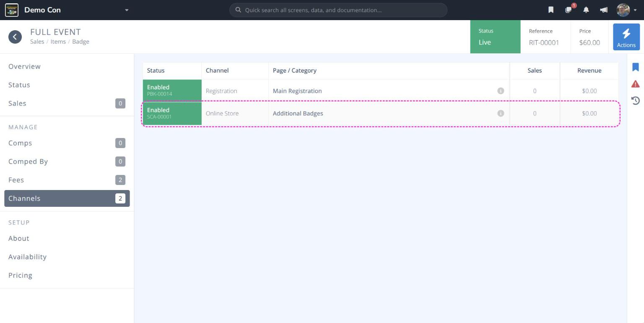Click Enabled status cell SCA-00001
Viewport: 644px width, 323px height.
click(x=172, y=113)
